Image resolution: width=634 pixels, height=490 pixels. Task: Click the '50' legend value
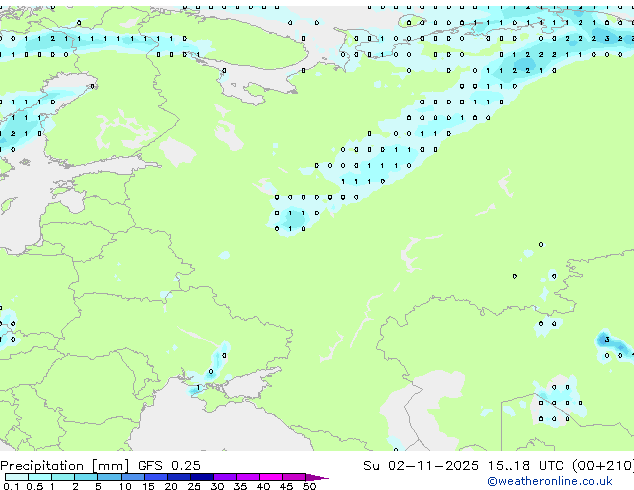click(309, 486)
